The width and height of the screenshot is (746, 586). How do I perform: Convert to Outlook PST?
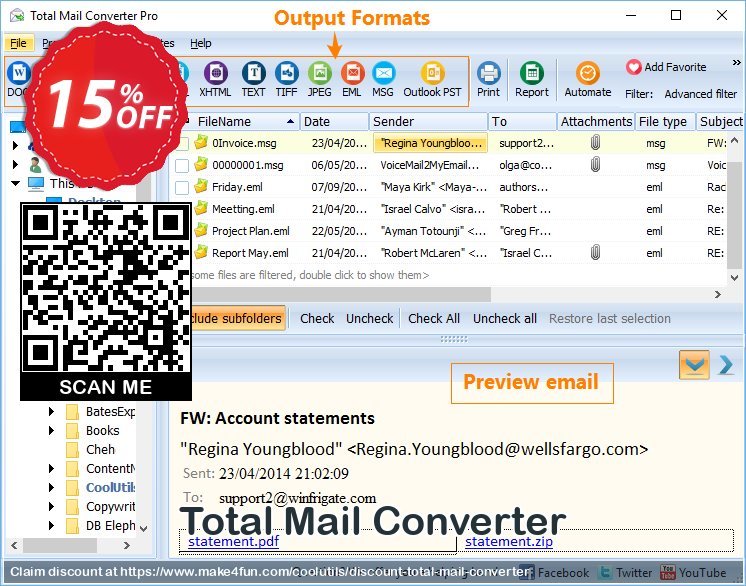coord(432,79)
